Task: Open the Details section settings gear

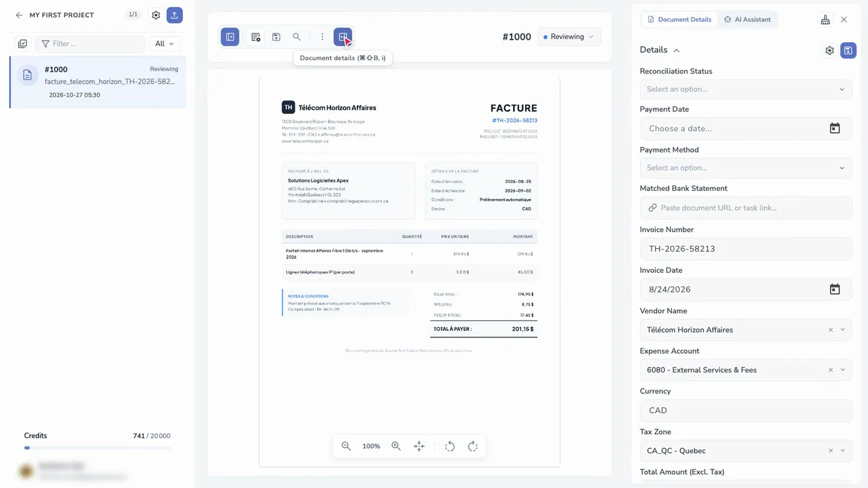Action: (x=829, y=51)
